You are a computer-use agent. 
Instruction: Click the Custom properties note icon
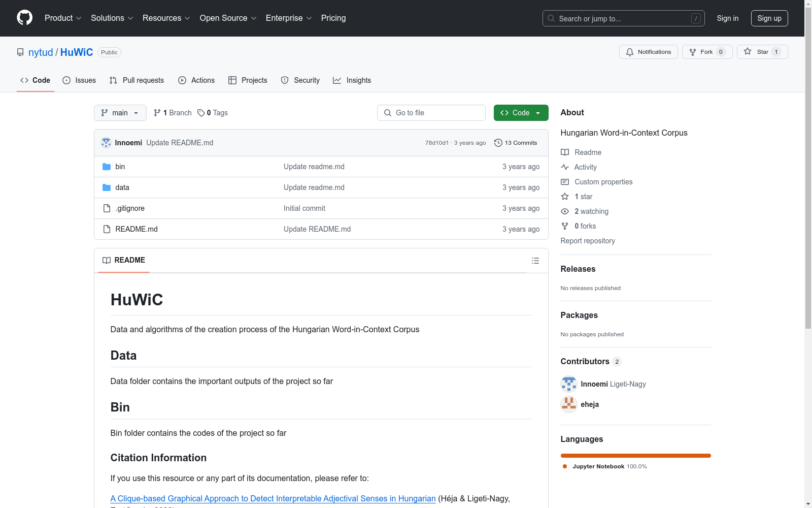point(565,182)
